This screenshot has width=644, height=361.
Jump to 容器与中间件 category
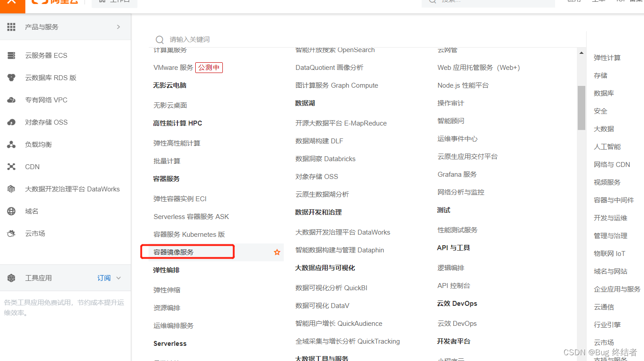coord(614,200)
